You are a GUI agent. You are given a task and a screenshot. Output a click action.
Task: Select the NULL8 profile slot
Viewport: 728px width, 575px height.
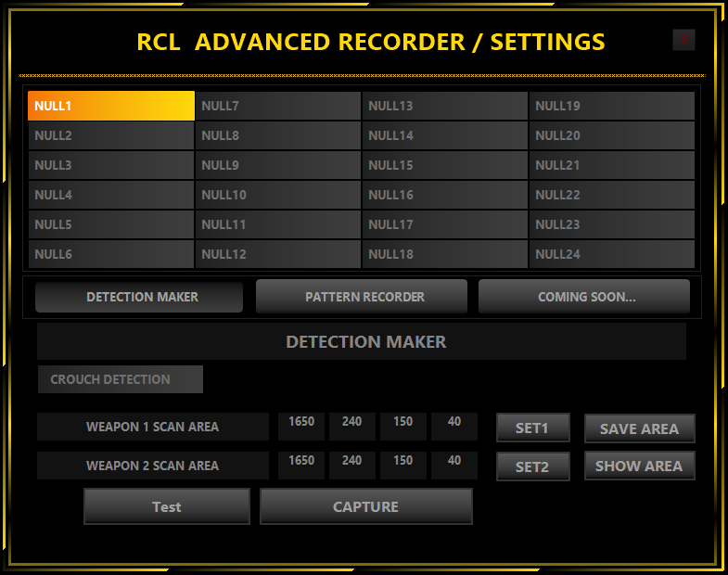(278, 135)
